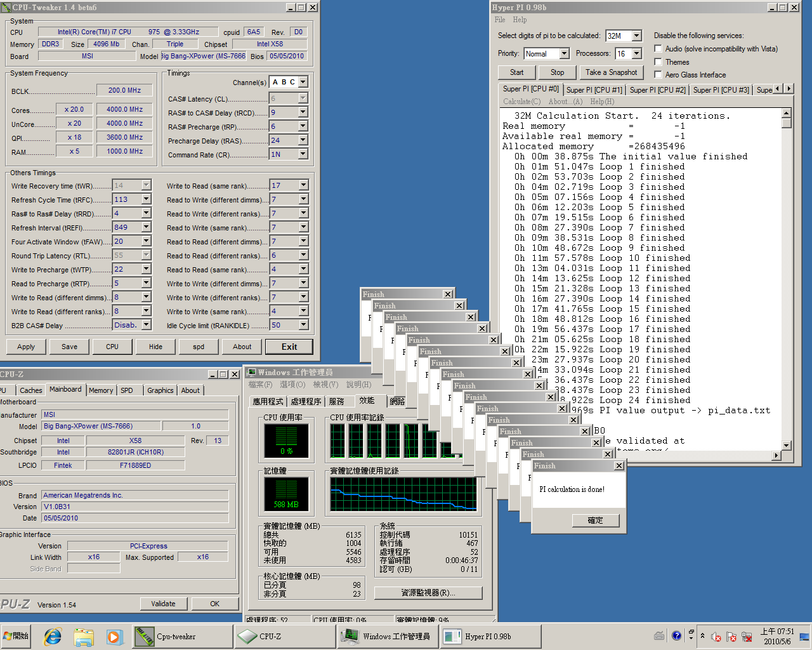Click Apply button in CPU-Tweaker
The height and width of the screenshot is (650, 812).
pos(26,347)
